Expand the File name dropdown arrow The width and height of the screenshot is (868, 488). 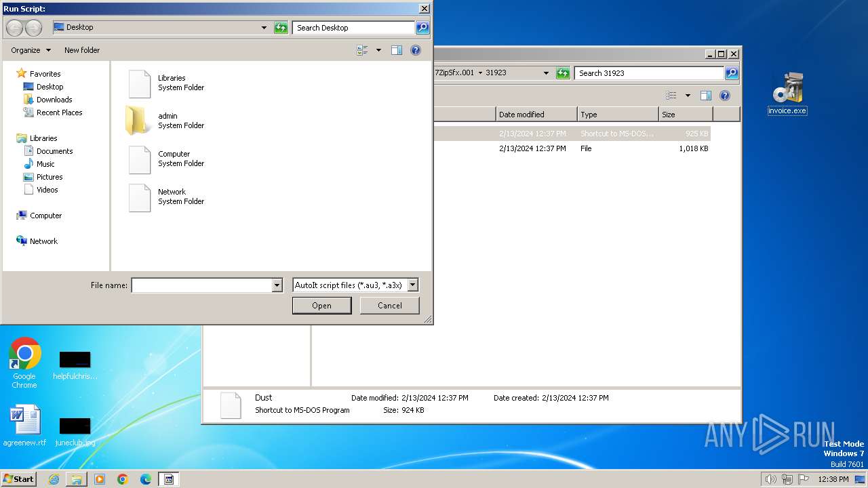[277, 285]
